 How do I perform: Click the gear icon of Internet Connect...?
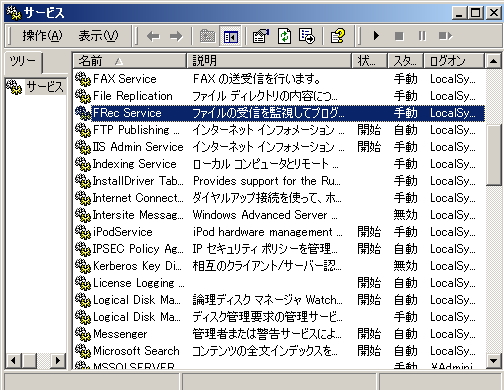click(83, 198)
